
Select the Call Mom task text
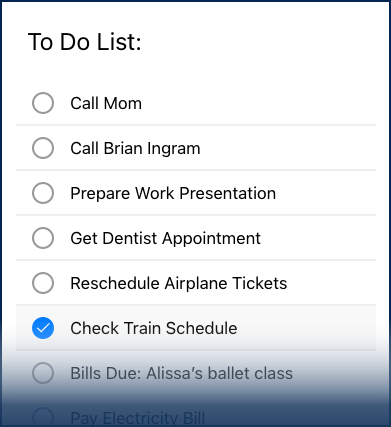106,103
